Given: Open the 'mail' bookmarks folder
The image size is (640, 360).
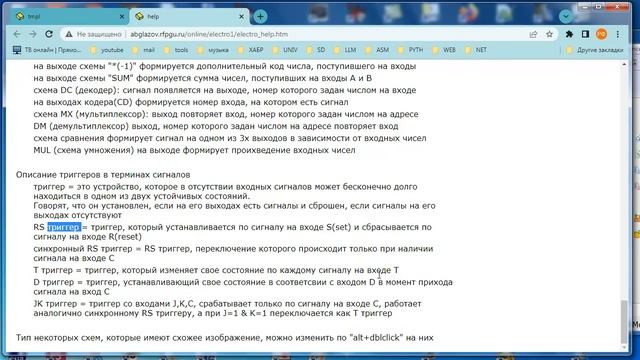Looking at the screenshot, I should pyautogui.click(x=144, y=50).
